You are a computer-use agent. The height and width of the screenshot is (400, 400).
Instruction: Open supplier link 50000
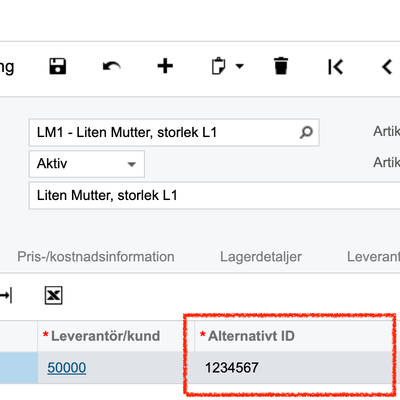[67, 368]
